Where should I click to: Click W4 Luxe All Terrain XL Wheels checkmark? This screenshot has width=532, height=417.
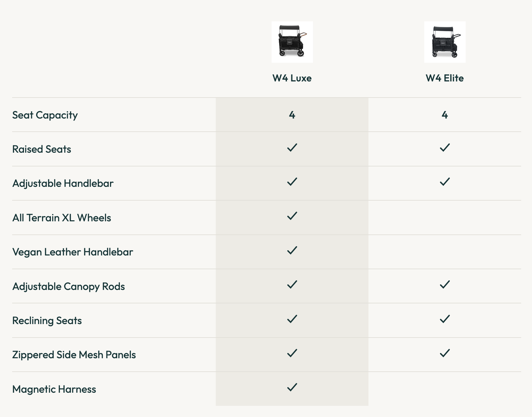coord(292,216)
